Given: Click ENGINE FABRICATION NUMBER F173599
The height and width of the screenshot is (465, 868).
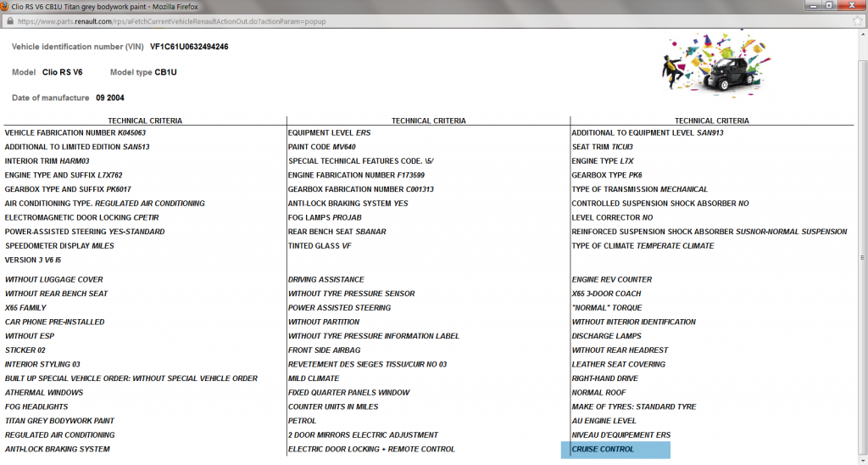Looking at the screenshot, I should (357, 175).
